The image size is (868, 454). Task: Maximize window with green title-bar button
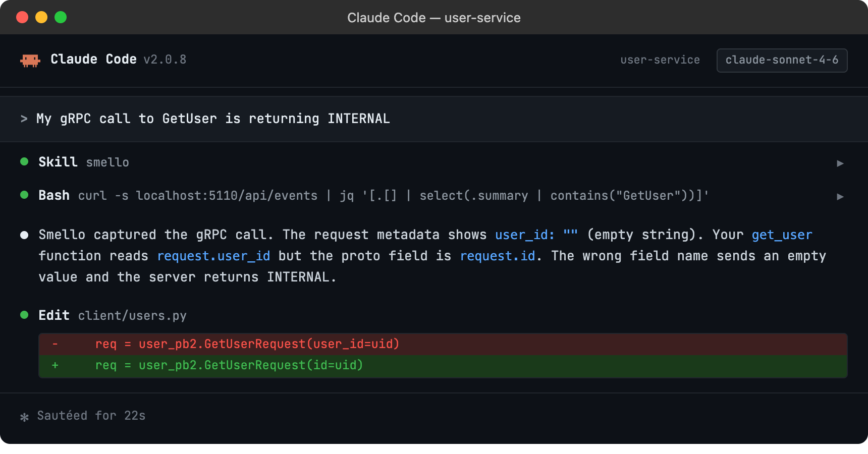pyautogui.click(x=61, y=17)
